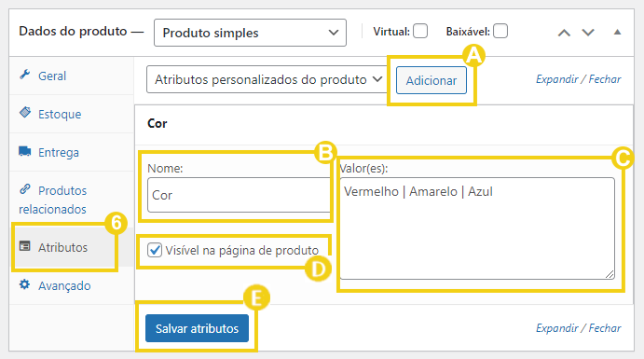Open the Produto simples type dropdown
This screenshot has height=359, width=644.
pyautogui.click(x=250, y=33)
